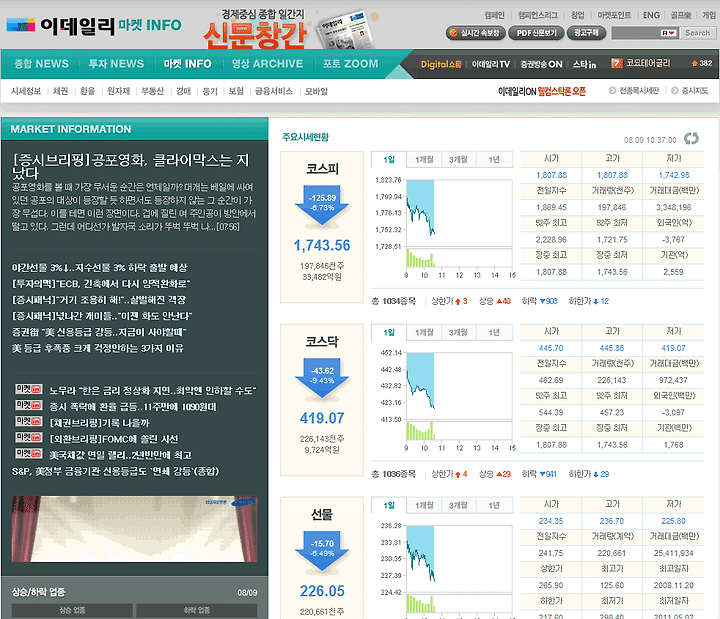Screen dimensions: 720x619
Task: Click the 스타in link
Action: pyautogui.click(x=584, y=64)
